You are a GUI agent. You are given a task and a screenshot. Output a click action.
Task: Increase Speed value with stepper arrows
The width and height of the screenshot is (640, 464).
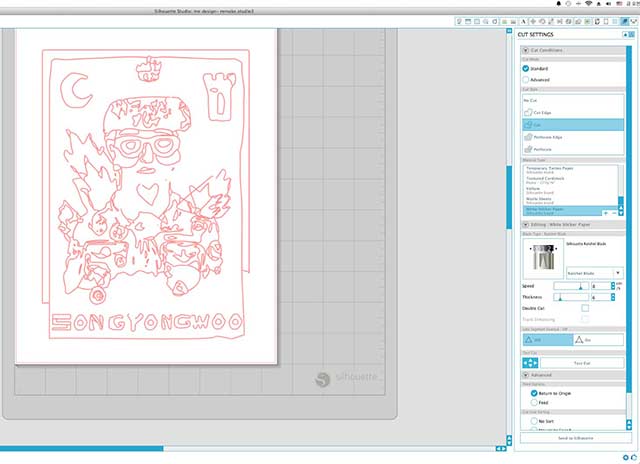[613, 286]
